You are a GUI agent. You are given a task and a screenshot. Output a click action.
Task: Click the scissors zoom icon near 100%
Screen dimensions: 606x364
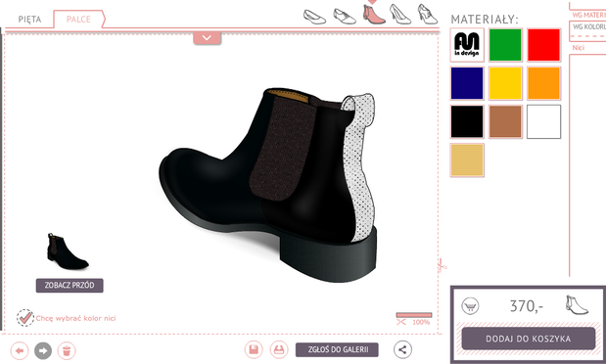tap(401, 322)
